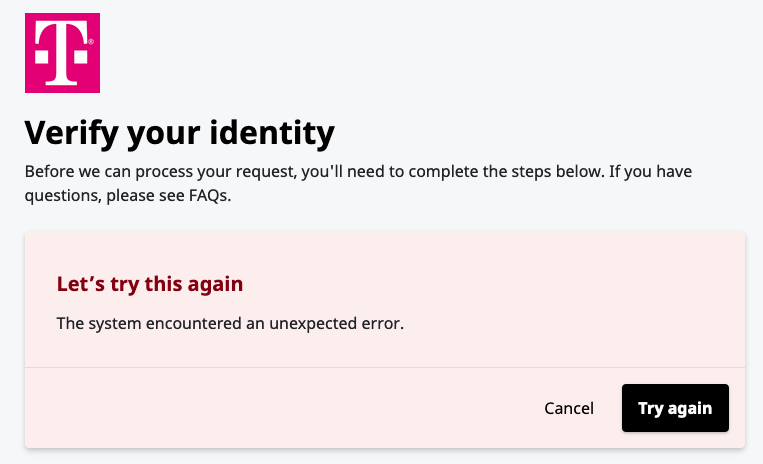Click the unexpected error message text
763x464 pixels.
point(229,323)
